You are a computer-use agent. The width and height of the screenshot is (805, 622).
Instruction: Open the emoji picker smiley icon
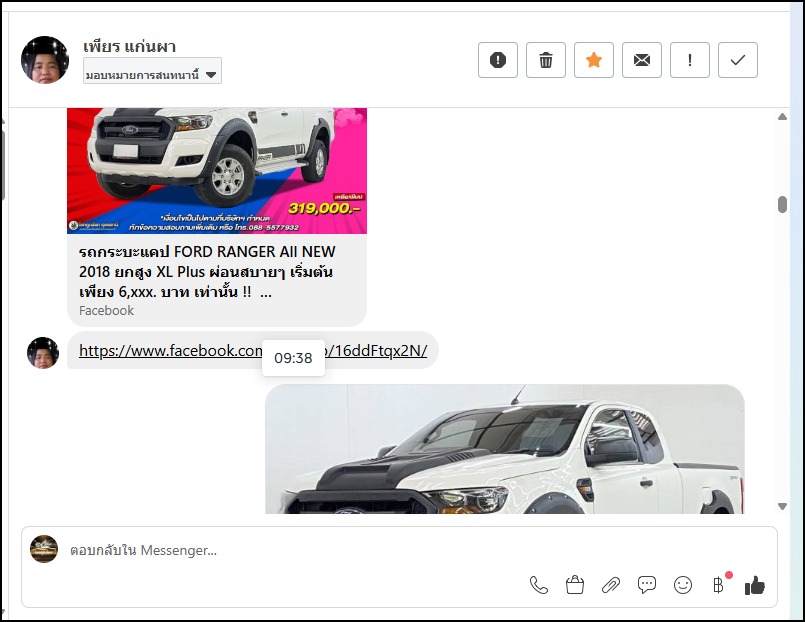pos(683,585)
